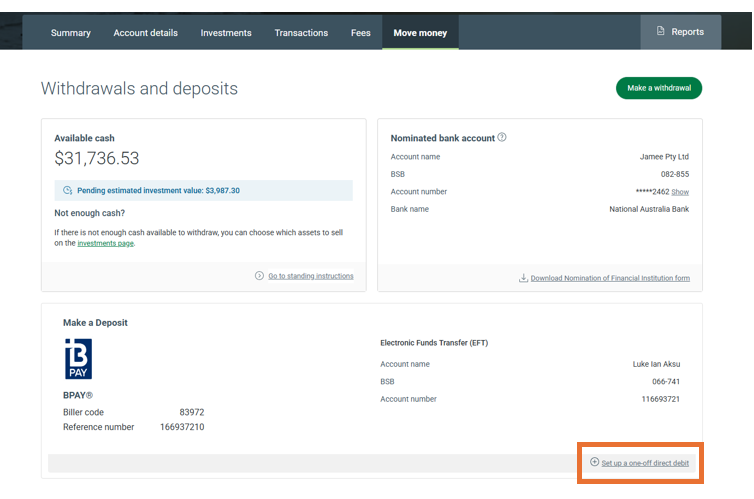
Task: Click the BPAY logo
Action: [x=78, y=359]
